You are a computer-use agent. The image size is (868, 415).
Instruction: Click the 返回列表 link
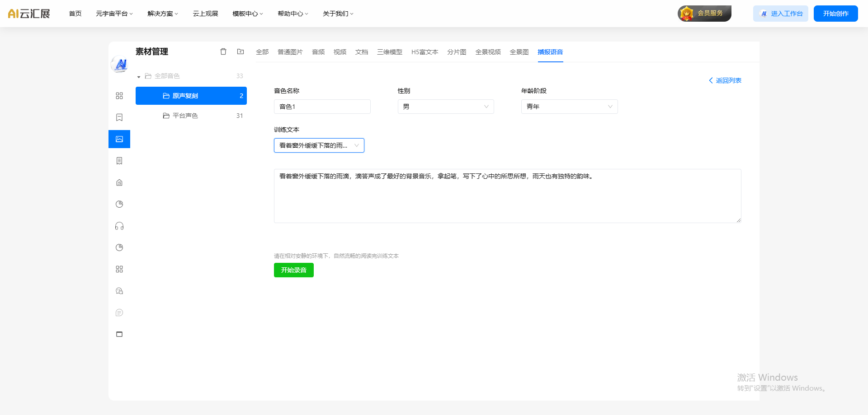point(725,80)
